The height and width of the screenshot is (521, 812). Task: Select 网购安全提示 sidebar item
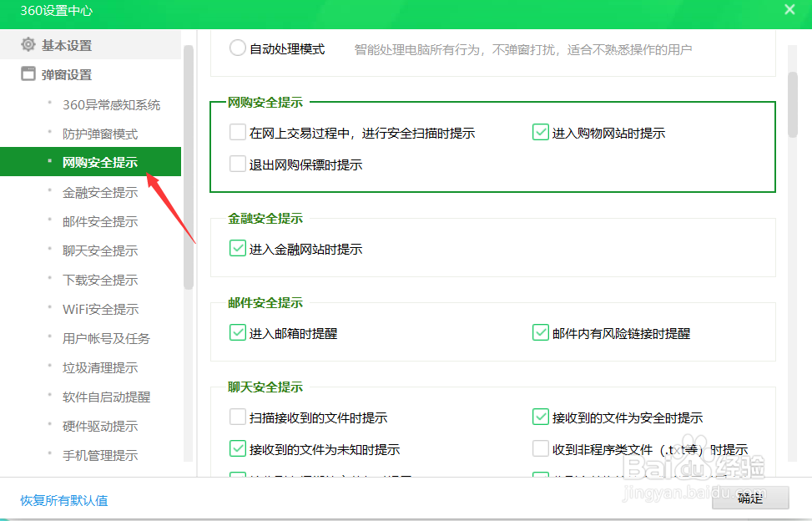pyautogui.click(x=91, y=162)
